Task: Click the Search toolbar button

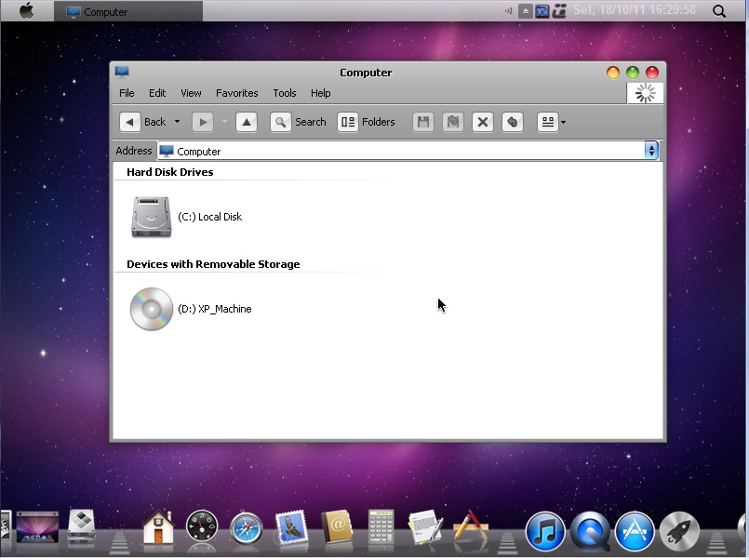Action: pyautogui.click(x=299, y=122)
